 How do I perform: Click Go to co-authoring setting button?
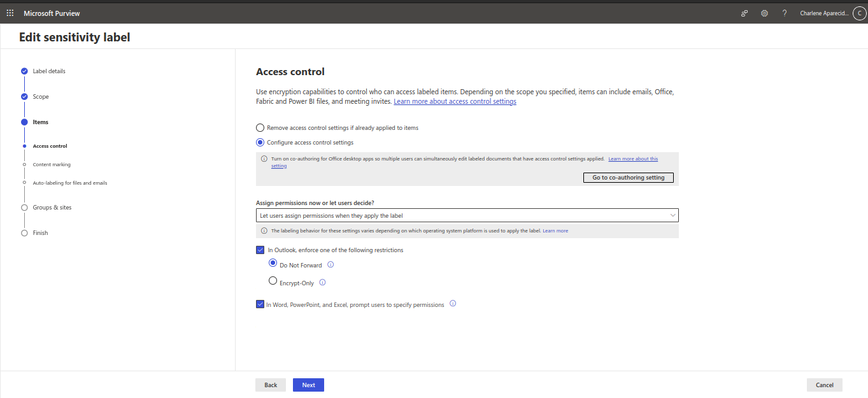point(629,178)
